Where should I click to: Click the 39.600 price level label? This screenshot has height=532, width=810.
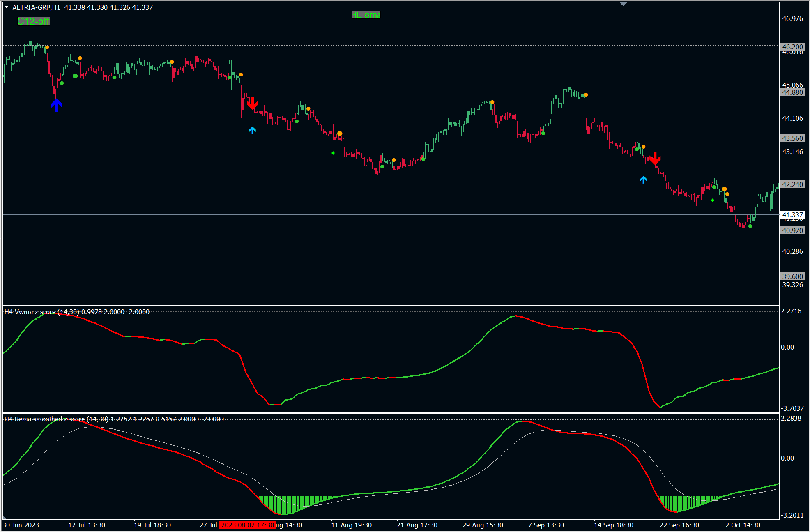792,276
